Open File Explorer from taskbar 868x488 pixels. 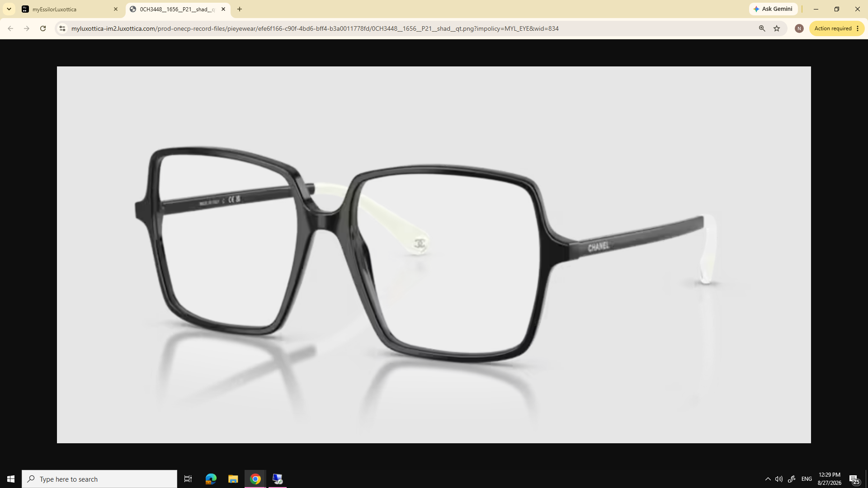tap(233, 479)
